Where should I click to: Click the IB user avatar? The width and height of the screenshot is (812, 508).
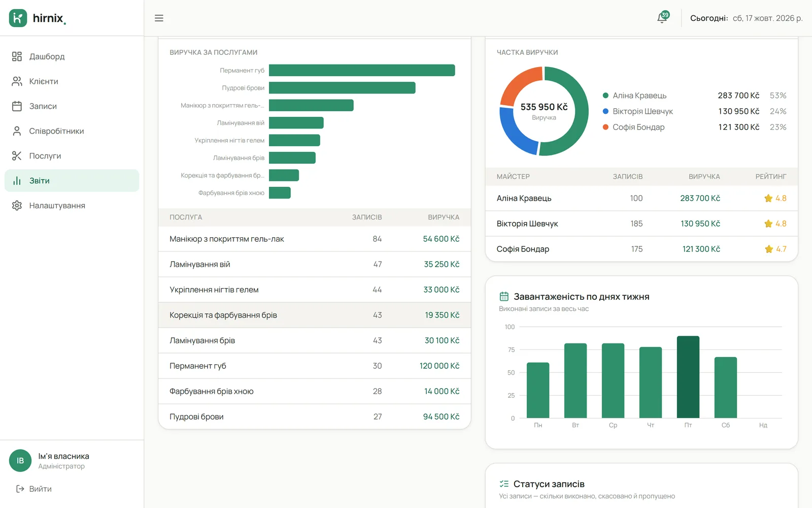click(x=20, y=461)
